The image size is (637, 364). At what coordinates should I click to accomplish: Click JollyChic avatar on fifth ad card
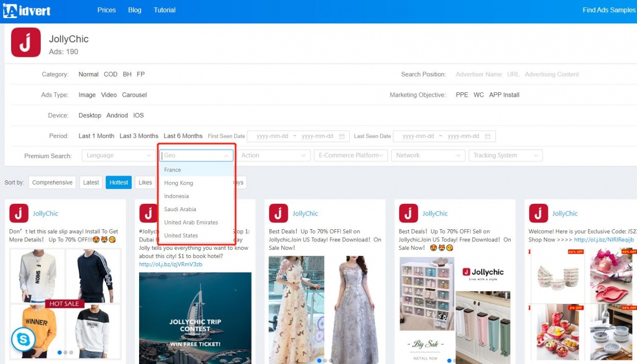tap(538, 213)
